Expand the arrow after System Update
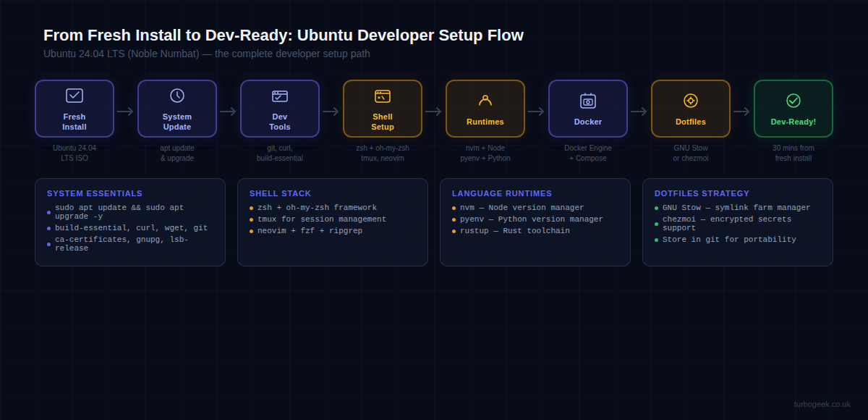Image resolution: width=868 pixels, height=420 pixels. [227, 111]
